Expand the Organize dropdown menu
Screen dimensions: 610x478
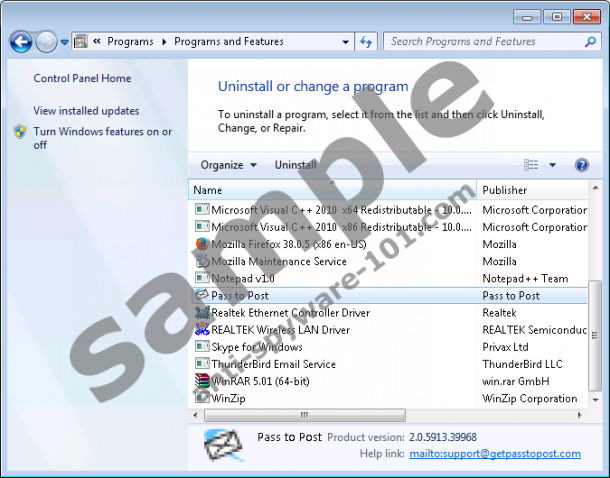point(228,165)
